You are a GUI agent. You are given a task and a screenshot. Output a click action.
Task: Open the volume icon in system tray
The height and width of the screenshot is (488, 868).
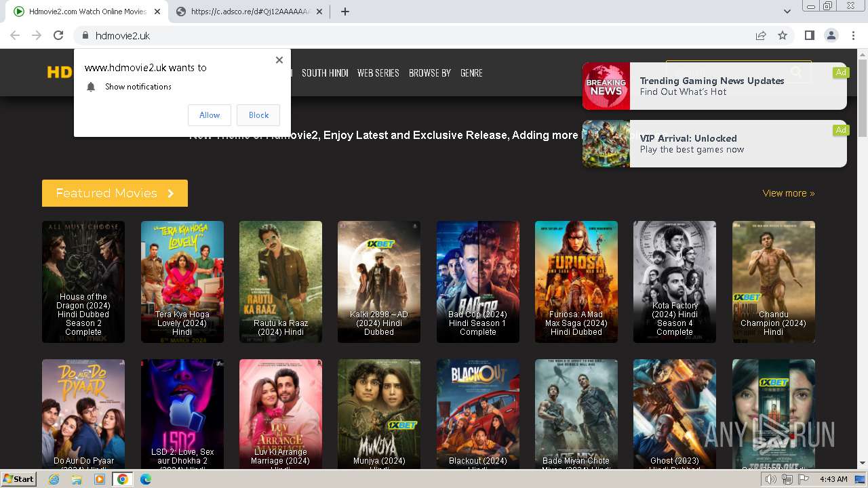pyautogui.click(x=771, y=479)
